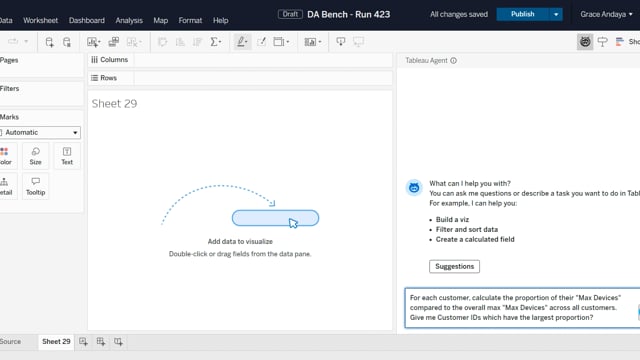Image resolution: width=640 pixels, height=360 pixels.
Task: Click the Sheet 29 title text
Action: point(114,104)
